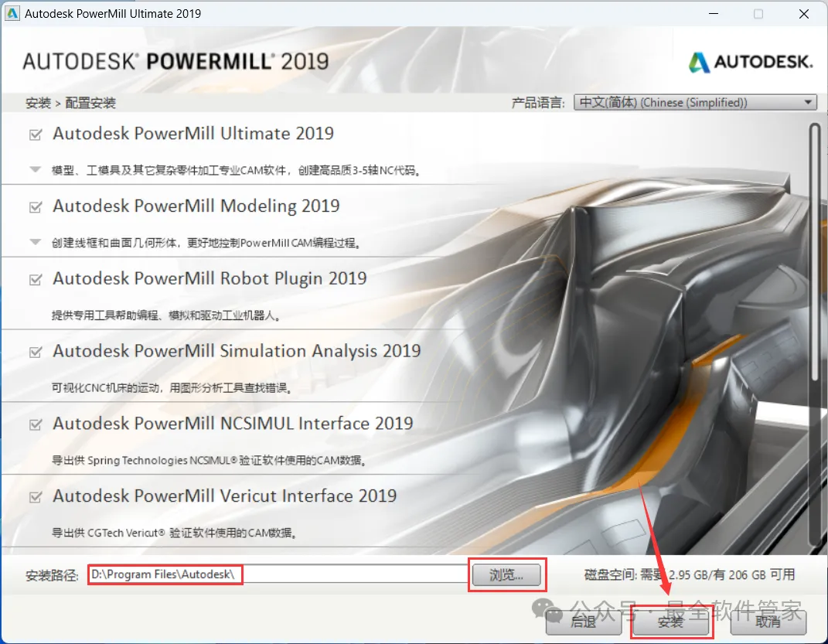This screenshot has width=828, height=644.
Task: Toggle PowerMill Vericut Interface 2019 checkbox
Action: (36, 497)
